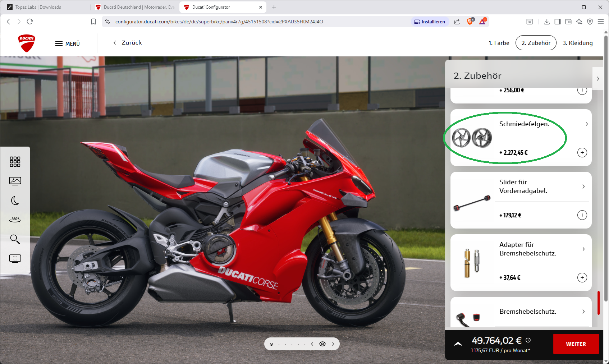This screenshot has width=609, height=364.
Task: Toggle night mode moon icon
Action: click(15, 200)
